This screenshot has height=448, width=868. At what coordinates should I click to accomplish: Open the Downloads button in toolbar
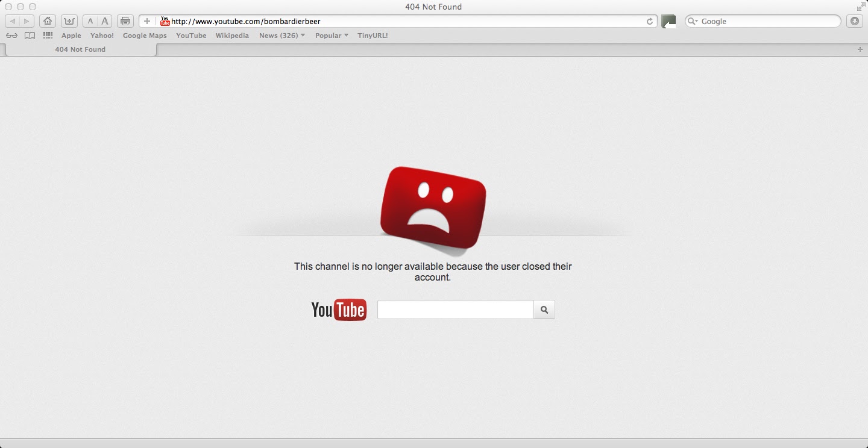click(855, 21)
